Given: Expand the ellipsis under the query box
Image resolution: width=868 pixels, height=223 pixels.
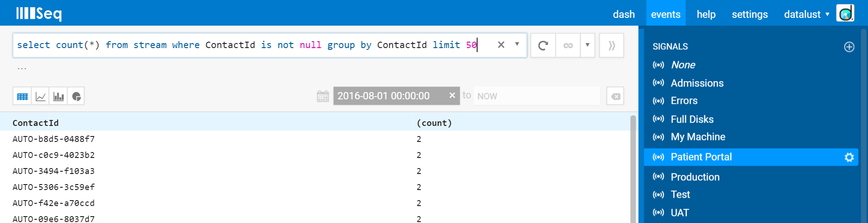Looking at the screenshot, I should point(22,69).
